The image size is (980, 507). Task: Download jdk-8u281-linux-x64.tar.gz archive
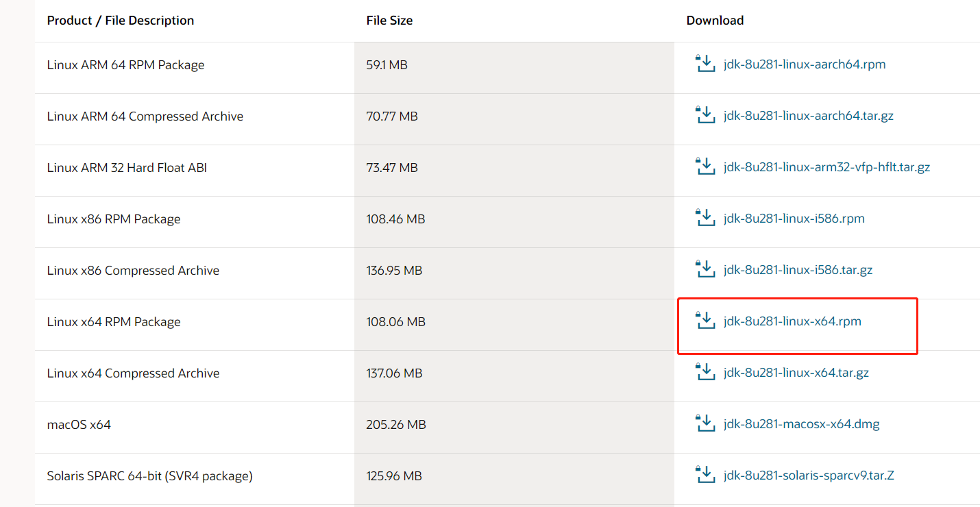[x=796, y=373]
